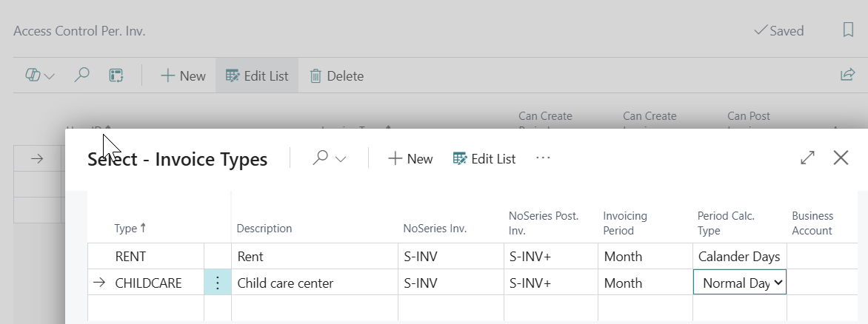
Task: Click Edit List in Invoice Types dialog
Action: tap(484, 158)
